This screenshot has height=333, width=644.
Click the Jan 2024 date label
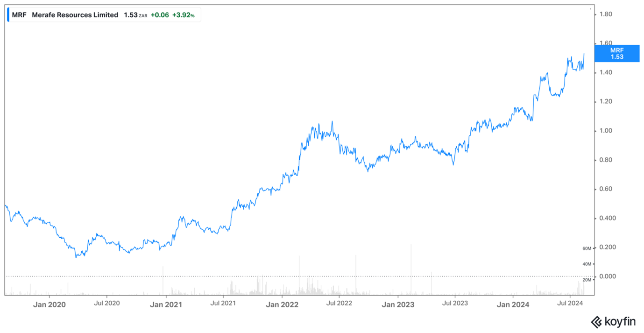(513, 305)
